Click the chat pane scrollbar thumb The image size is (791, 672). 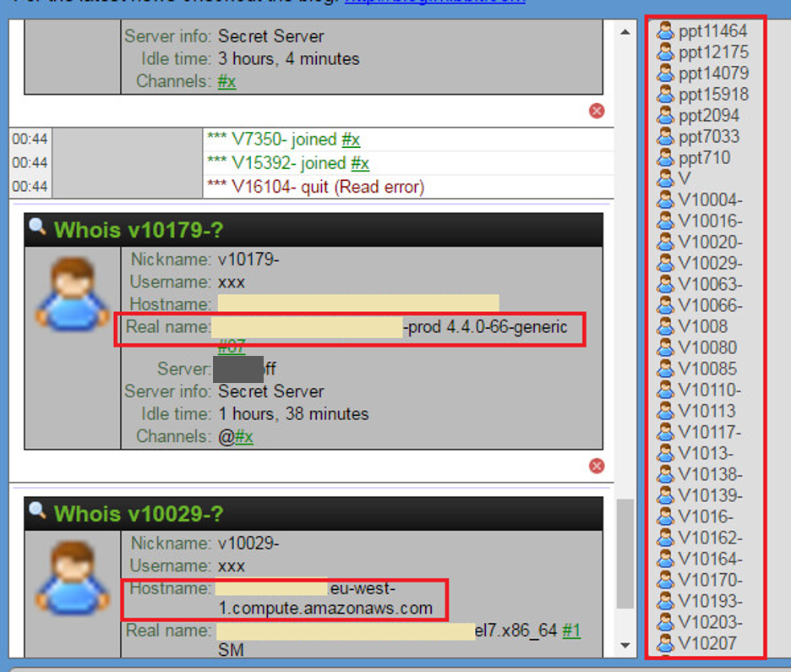[x=625, y=554]
